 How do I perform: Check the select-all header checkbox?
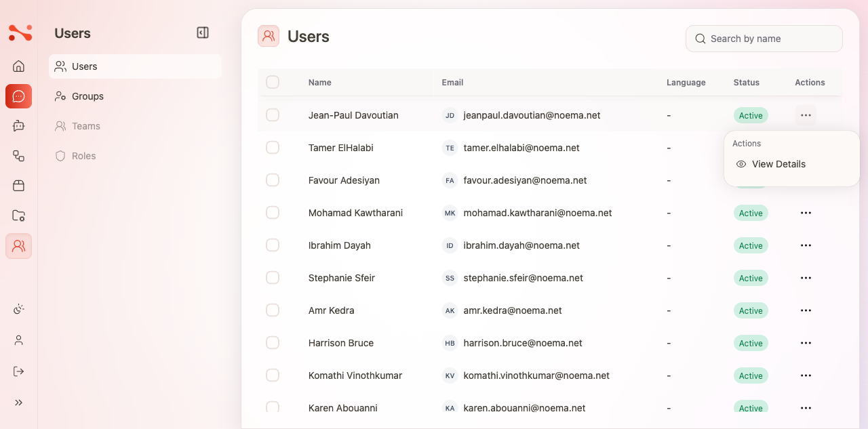[x=273, y=82]
